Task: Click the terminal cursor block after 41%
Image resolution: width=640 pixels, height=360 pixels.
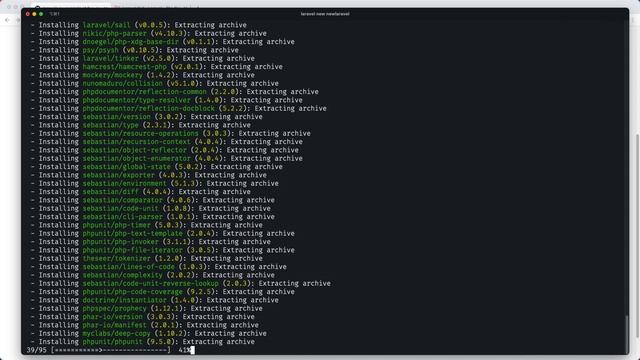Action: click(193, 350)
